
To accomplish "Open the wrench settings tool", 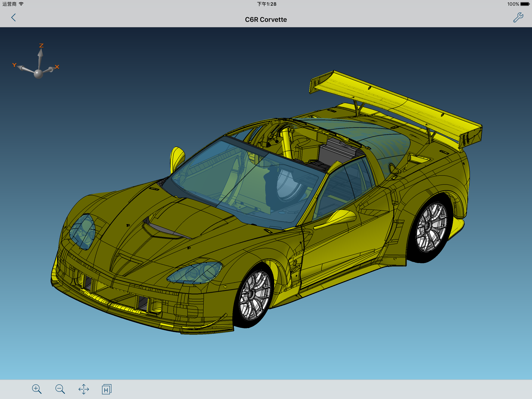I will click(518, 18).
